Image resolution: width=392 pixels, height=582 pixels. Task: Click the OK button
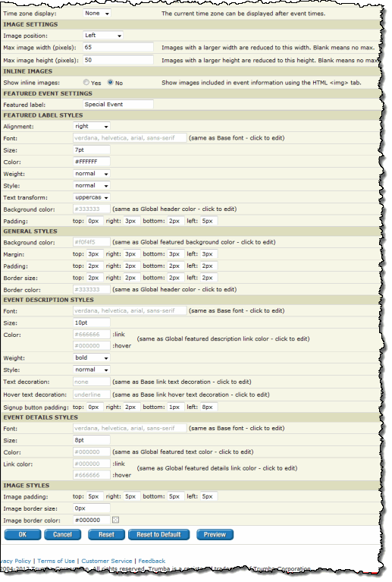point(23,534)
